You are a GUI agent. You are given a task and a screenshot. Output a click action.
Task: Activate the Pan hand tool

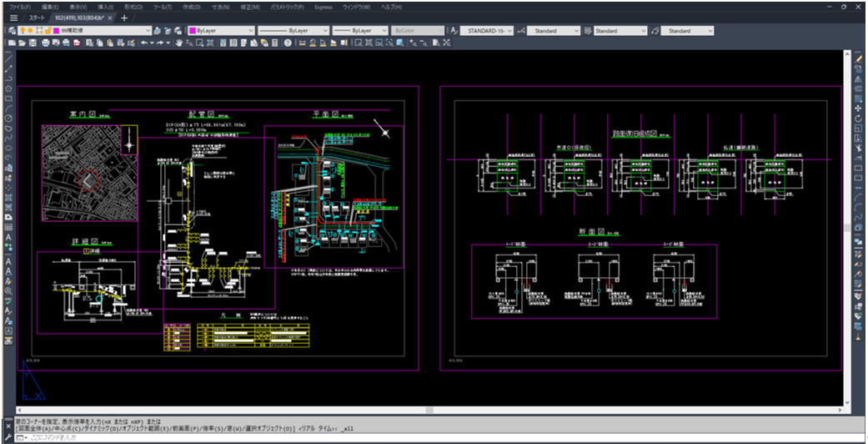click(x=179, y=43)
